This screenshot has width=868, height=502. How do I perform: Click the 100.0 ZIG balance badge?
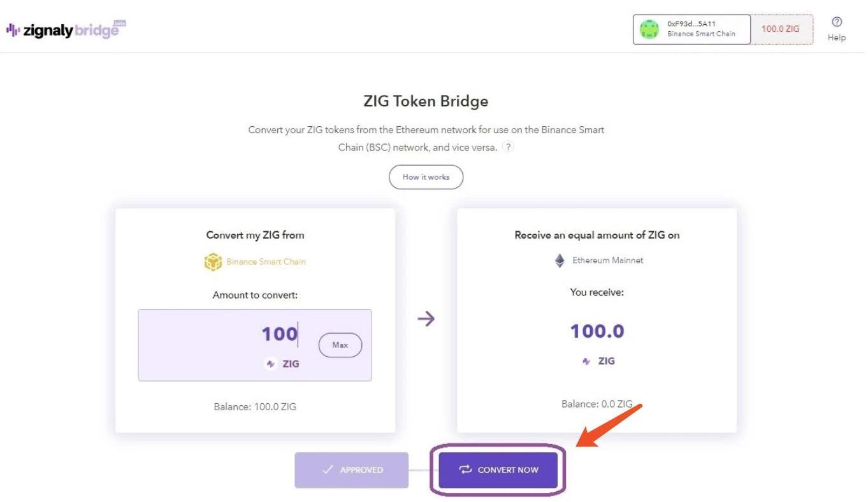click(781, 29)
